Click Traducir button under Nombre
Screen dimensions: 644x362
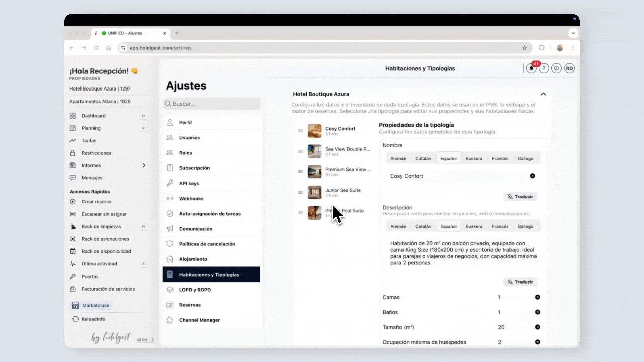coord(520,197)
